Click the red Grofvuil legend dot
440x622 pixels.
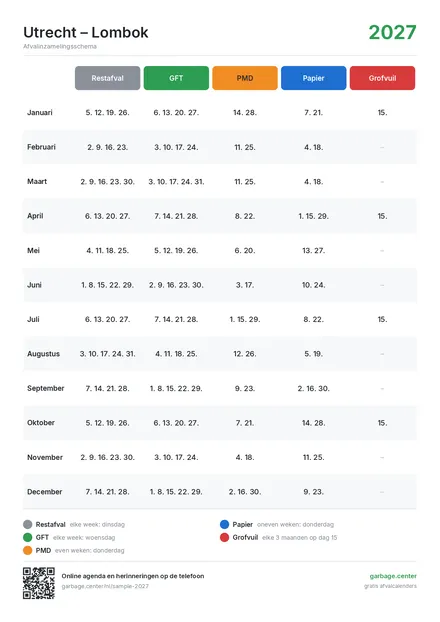coord(224,538)
